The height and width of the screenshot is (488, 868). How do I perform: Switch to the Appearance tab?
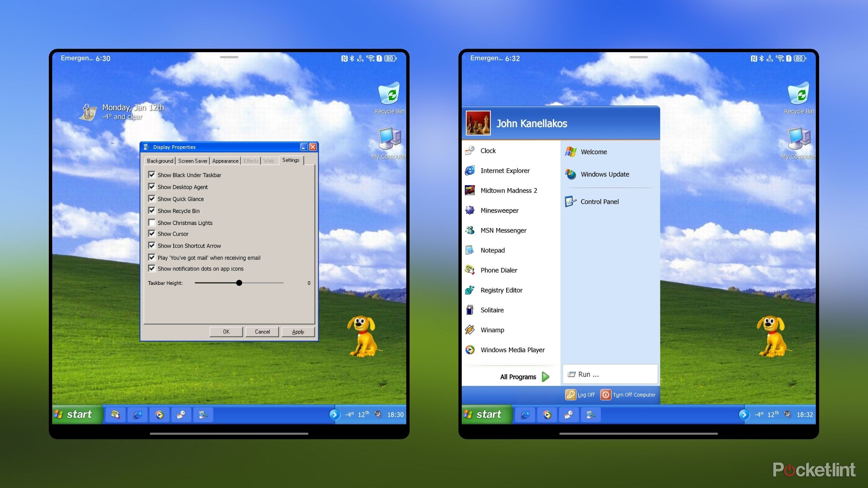(225, 161)
